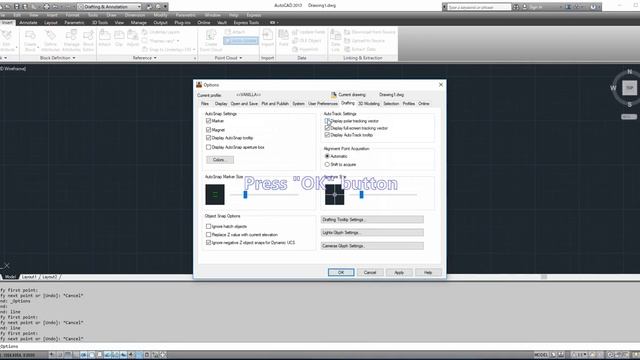This screenshot has width=640, height=360.
Task: Toggle Display AutoSnap tooltip checkbox
Action: coord(209,138)
